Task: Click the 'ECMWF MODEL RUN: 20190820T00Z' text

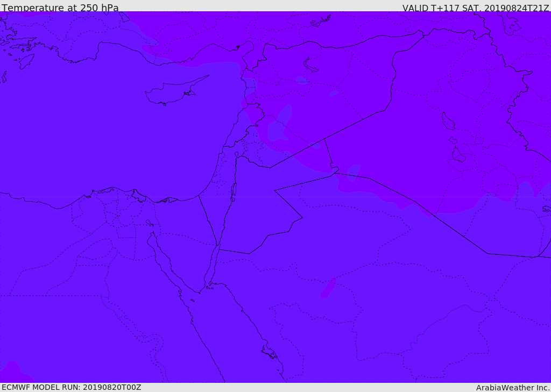Action: 72,388
